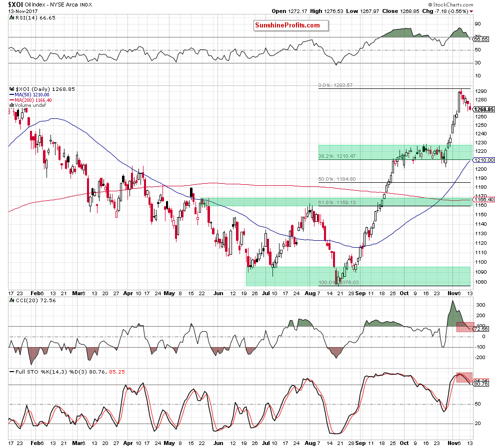Click the red shaded box on stochastic panel

point(464,378)
